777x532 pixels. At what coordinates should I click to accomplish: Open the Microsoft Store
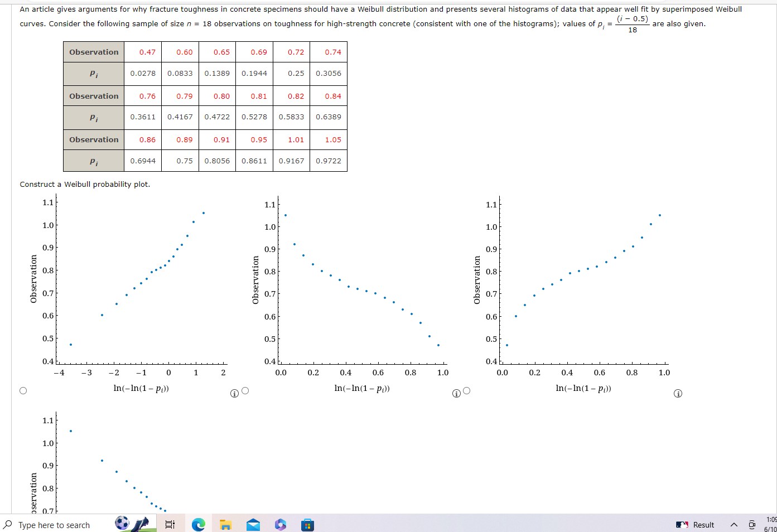tap(307, 525)
